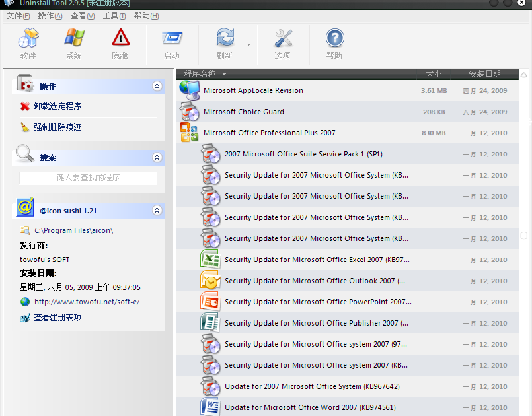Click 查看注册表项 registry entry link

click(x=57, y=318)
